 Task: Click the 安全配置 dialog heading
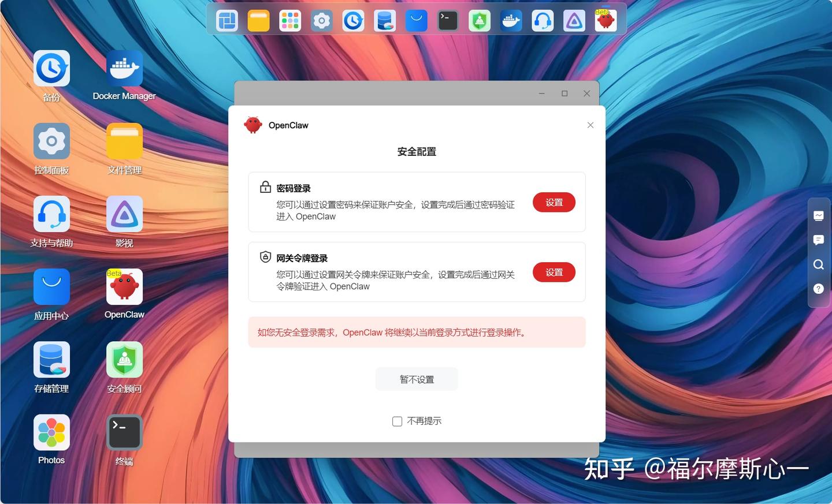[x=417, y=152]
